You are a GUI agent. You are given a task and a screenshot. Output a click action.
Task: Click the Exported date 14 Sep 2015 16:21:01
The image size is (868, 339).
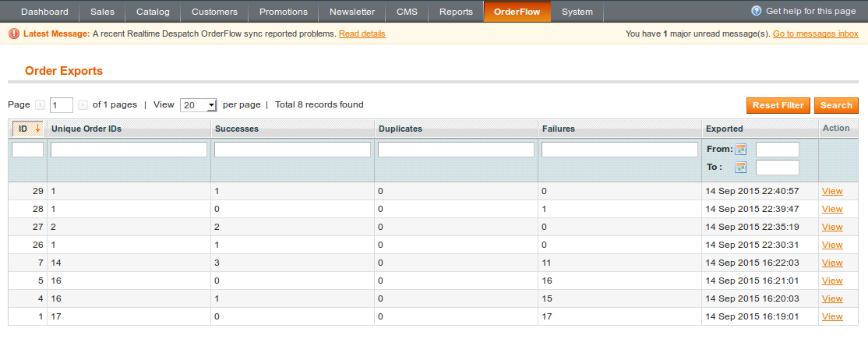tap(753, 281)
